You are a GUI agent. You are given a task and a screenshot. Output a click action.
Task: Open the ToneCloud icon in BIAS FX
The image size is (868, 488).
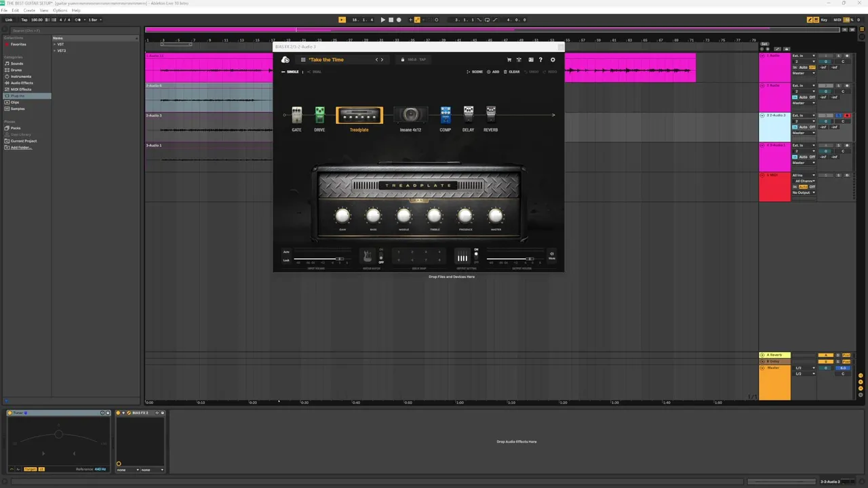tap(285, 60)
